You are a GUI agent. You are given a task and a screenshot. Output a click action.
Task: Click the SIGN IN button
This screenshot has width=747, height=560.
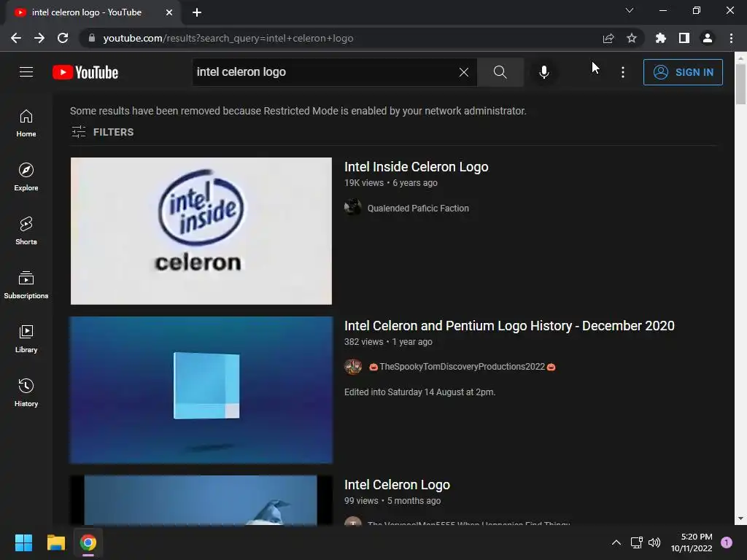683,72
